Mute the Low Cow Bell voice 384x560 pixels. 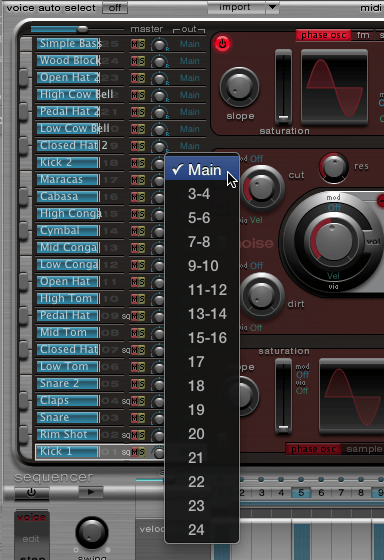click(x=134, y=129)
